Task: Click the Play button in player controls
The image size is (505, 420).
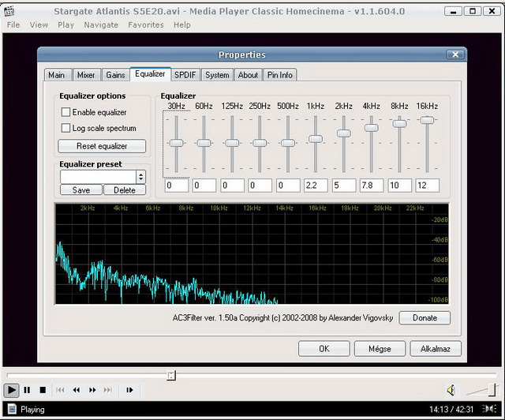Action: click(x=11, y=390)
